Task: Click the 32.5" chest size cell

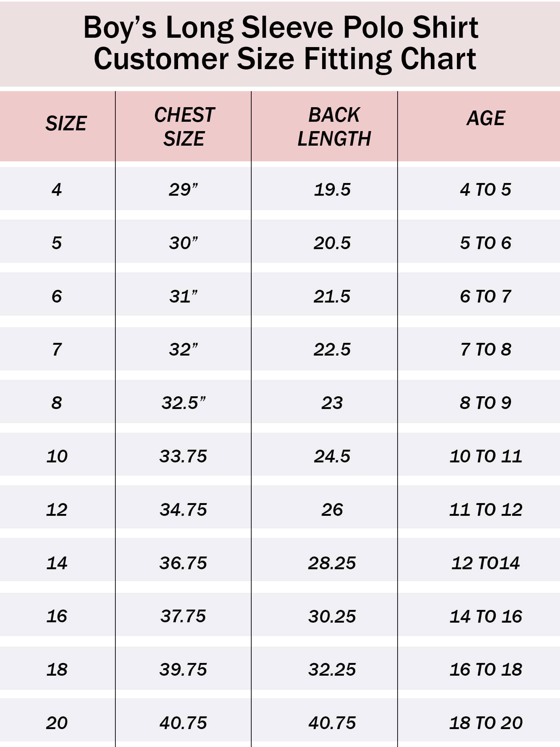Action: (x=184, y=403)
